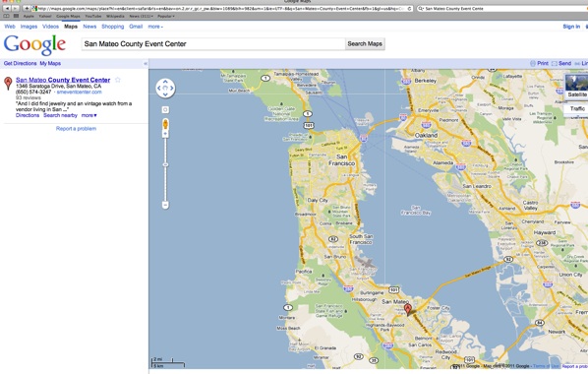Click the zoom slider handle
588x374 pixels.
(165, 164)
